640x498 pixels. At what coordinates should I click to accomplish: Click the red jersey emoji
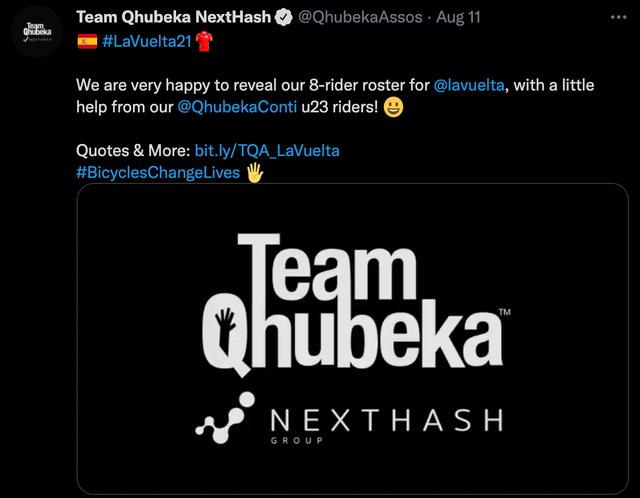coord(204,41)
